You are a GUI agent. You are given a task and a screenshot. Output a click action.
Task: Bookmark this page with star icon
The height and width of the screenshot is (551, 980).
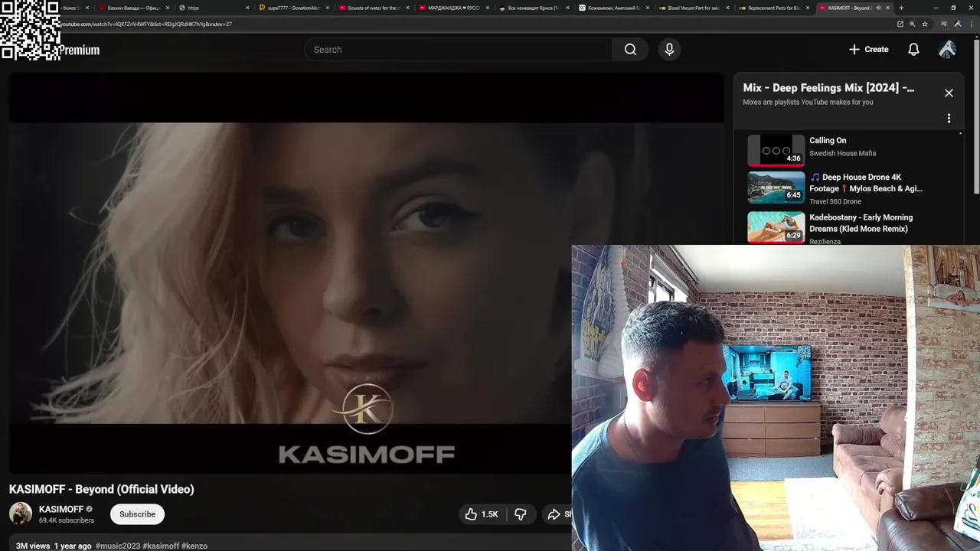tap(925, 24)
